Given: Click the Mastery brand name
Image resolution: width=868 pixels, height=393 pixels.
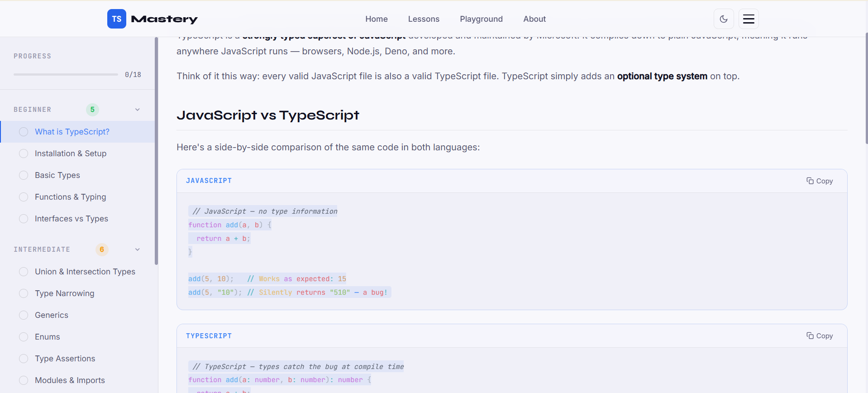Looking at the screenshot, I should pos(164,19).
